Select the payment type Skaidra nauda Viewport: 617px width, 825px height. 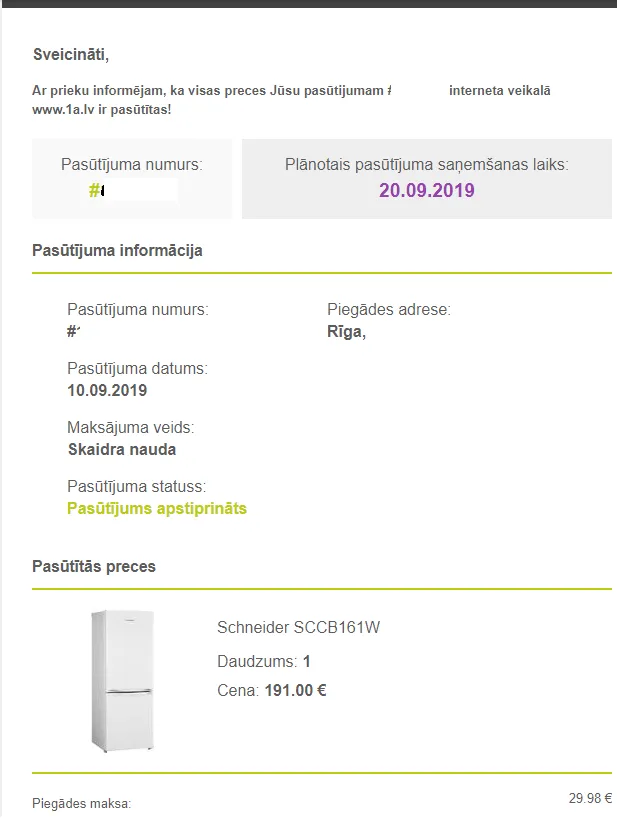pyautogui.click(x=122, y=449)
